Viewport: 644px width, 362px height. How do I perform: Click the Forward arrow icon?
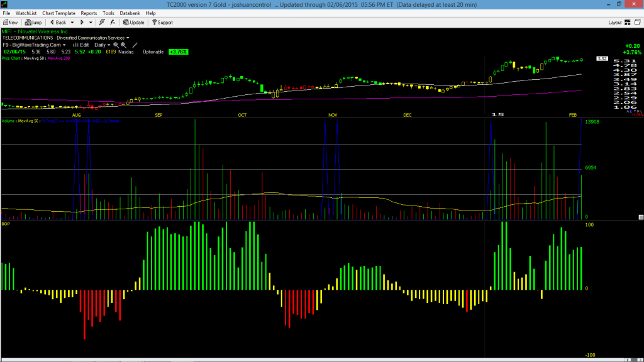tap(82, 23)
